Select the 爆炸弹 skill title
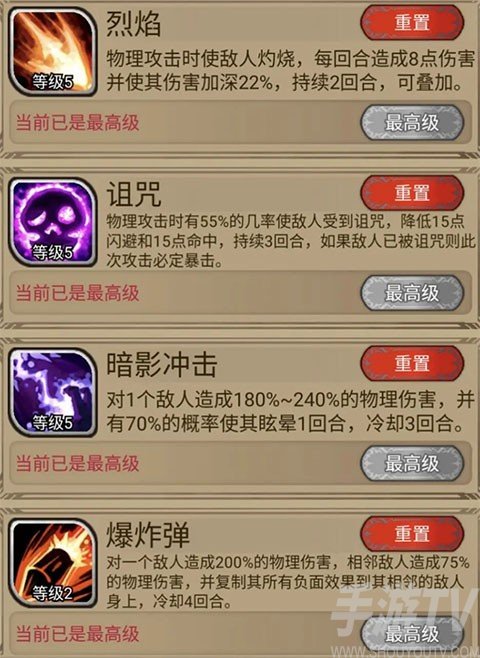The height and width of the screenshot is (658, 480). point(147,535)
